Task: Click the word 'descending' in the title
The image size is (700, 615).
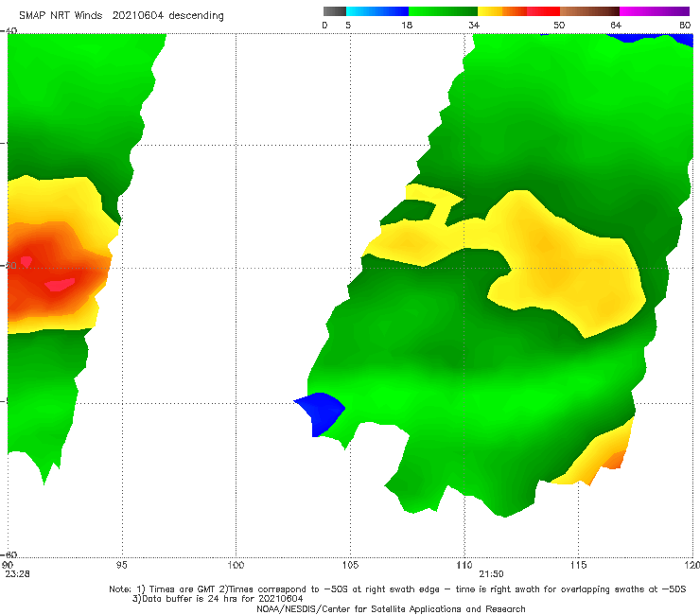Action: pyautogui.click(x=197, y=16)
